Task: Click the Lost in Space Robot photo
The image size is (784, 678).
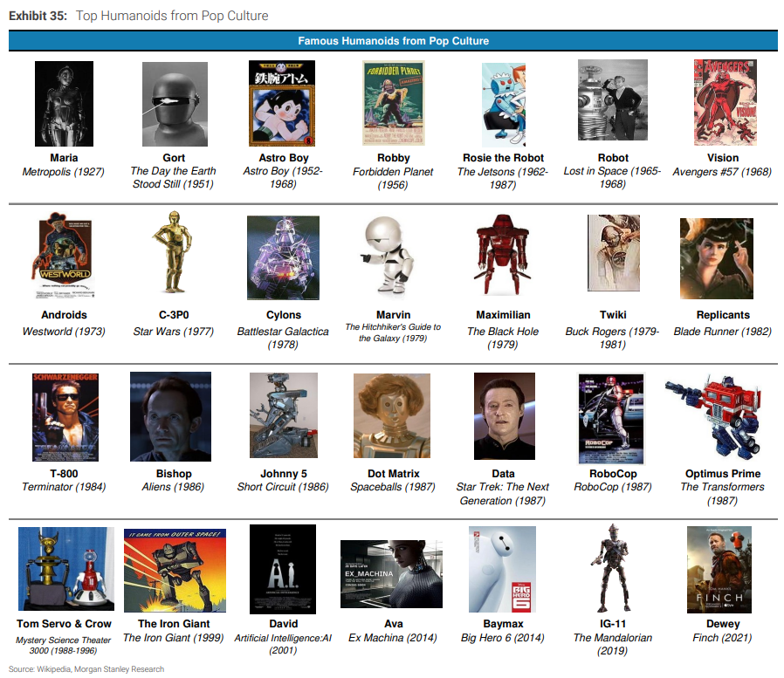Action: [613, 100]
